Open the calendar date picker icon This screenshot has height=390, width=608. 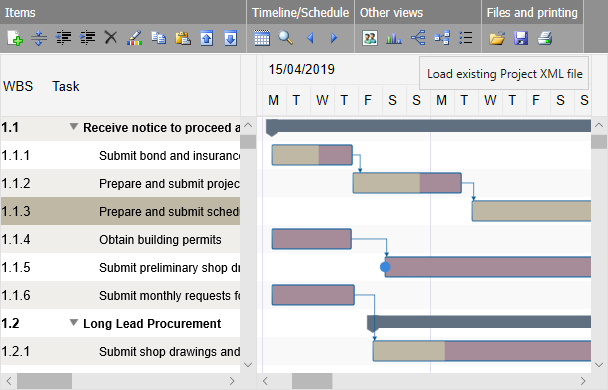click(x=262, y=38)
